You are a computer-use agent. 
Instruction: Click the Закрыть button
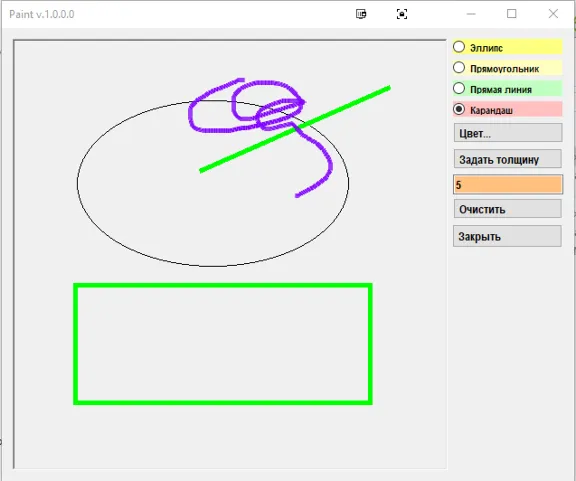[507, 236]
